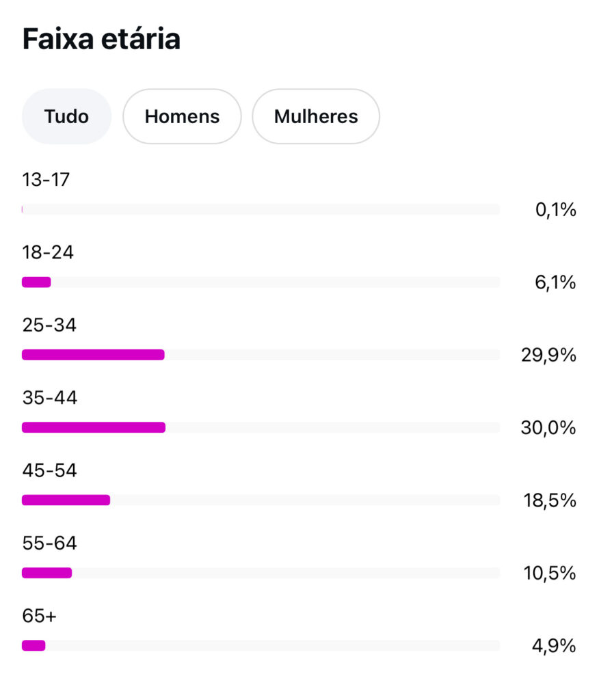This screenshot has height=700, width=599.
Task: Click the 65+ age range label
Action: coord(39,615)
